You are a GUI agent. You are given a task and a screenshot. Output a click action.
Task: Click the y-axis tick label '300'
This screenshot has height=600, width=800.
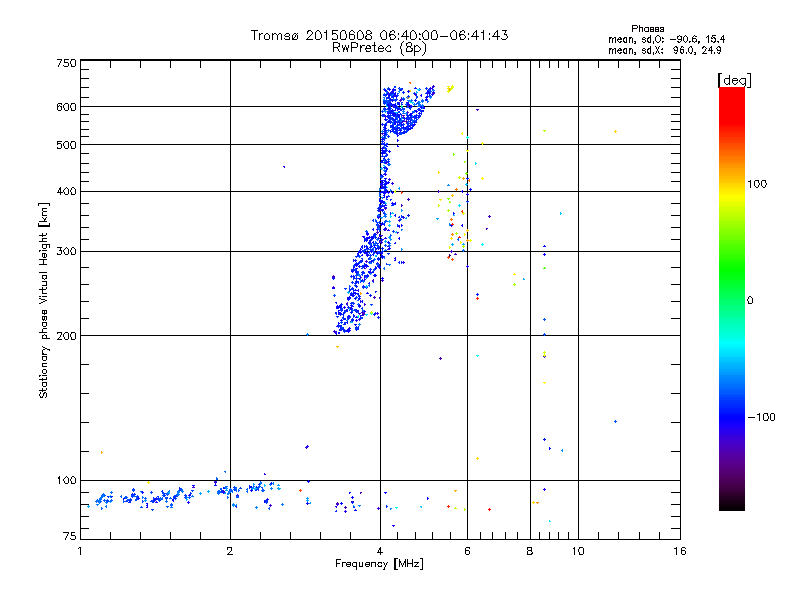tap(66, 251)
